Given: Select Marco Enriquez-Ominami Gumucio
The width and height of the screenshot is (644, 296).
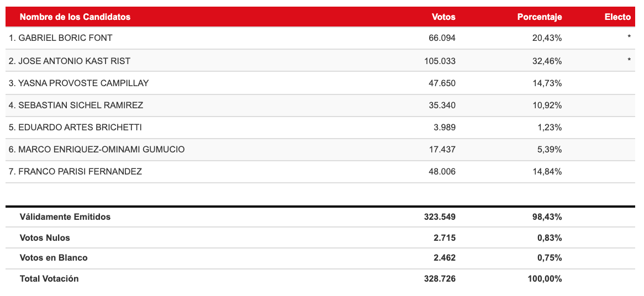Looking at the screenshot, I should [96, 149].
